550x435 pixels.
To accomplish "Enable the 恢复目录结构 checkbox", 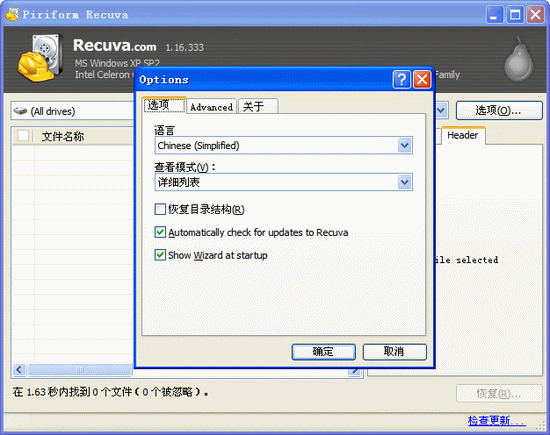I will (160, 209).
